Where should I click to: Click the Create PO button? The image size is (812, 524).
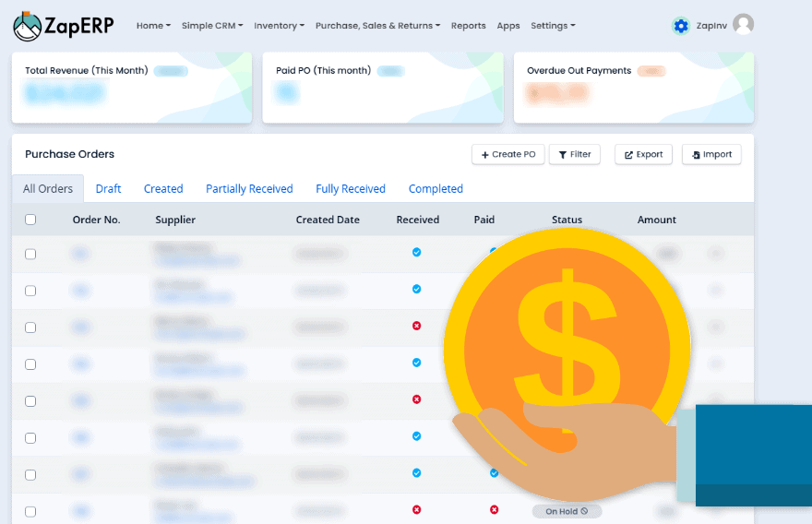click(508, 154)
